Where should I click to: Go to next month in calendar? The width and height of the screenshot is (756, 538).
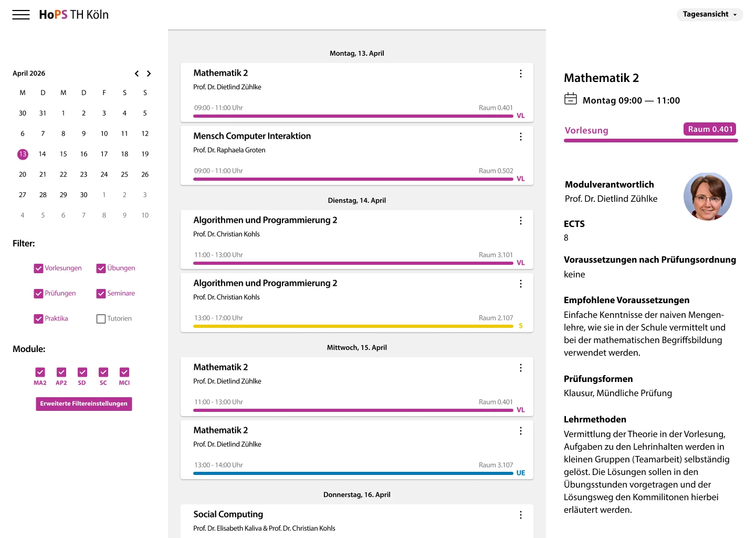tap(149, 74)
